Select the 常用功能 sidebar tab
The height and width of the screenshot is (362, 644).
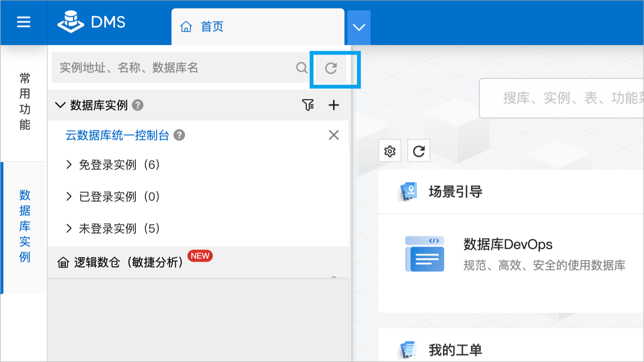pos(25,102)
